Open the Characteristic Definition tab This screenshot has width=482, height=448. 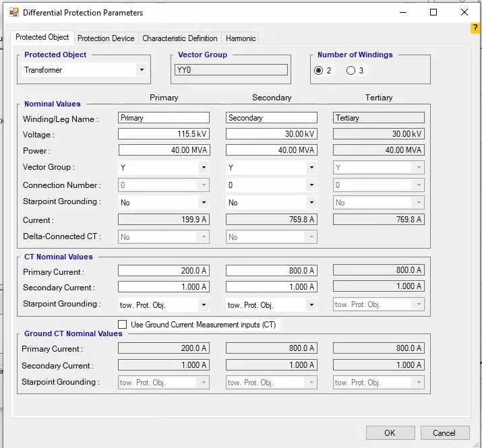pos(179,38)
